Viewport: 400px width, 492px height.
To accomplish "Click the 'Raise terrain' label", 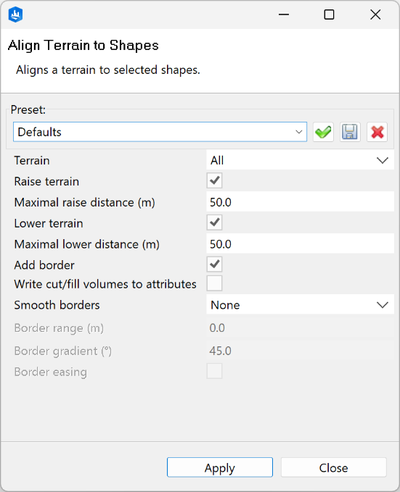I will point(47,181).
